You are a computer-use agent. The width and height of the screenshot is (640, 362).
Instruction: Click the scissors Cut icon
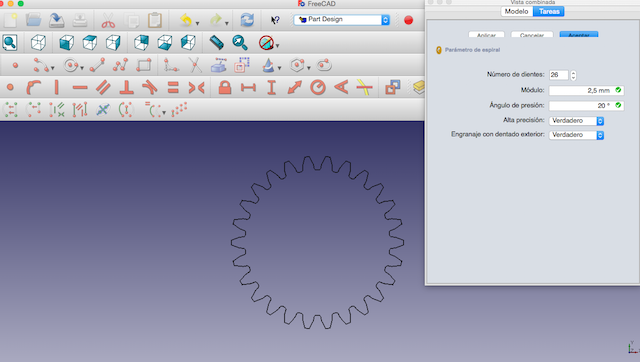point(108,20)
